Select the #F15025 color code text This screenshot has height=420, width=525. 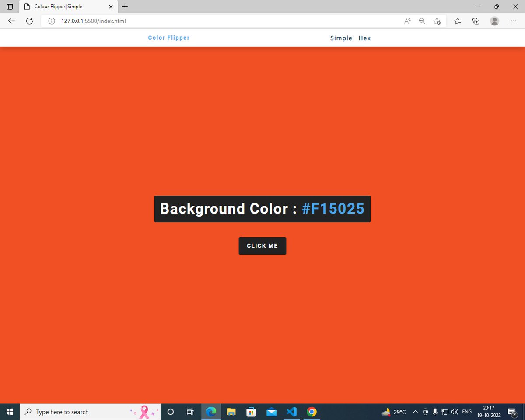pyautogui.click(x=333, y=209)
